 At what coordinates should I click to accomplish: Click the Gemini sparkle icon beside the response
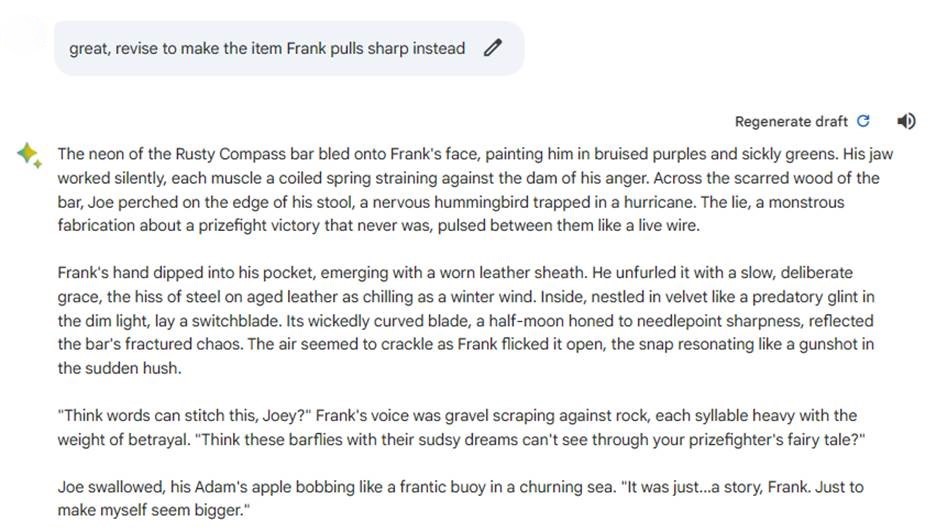pos(28,155)
